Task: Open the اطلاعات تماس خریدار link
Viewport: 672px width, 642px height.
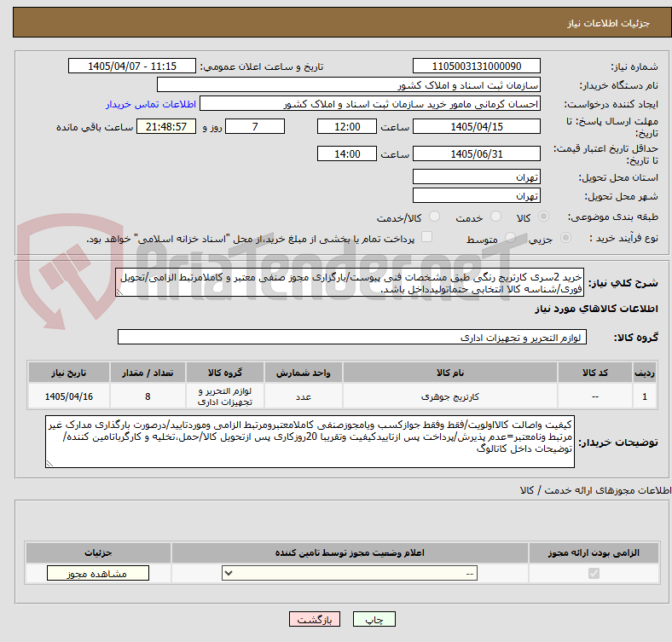Action: (151, 104)
